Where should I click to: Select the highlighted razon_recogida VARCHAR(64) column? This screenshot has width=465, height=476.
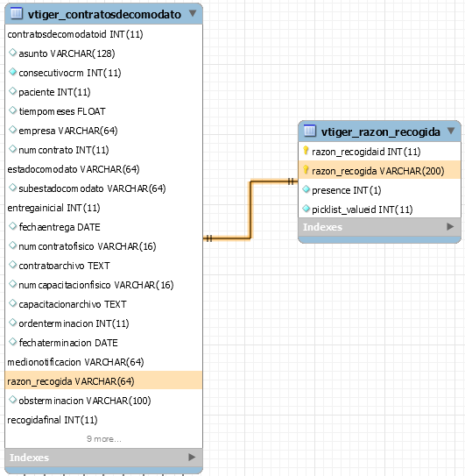(103, 380)
